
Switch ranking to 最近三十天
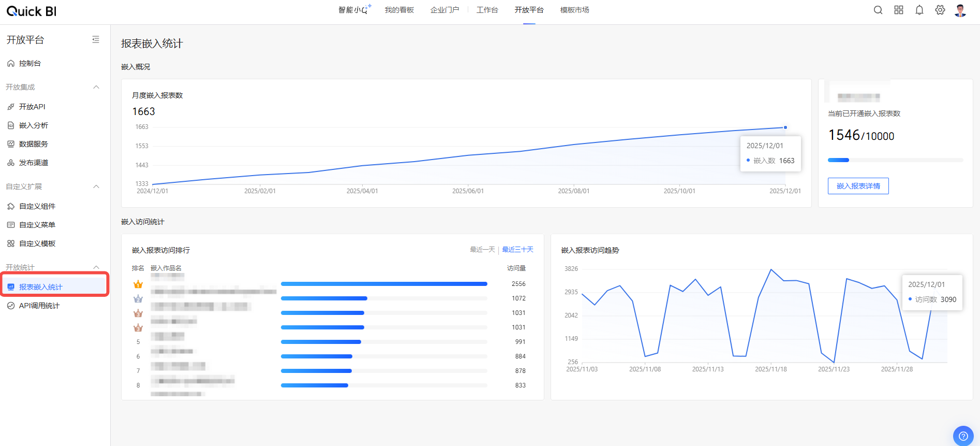coord(517,250)
